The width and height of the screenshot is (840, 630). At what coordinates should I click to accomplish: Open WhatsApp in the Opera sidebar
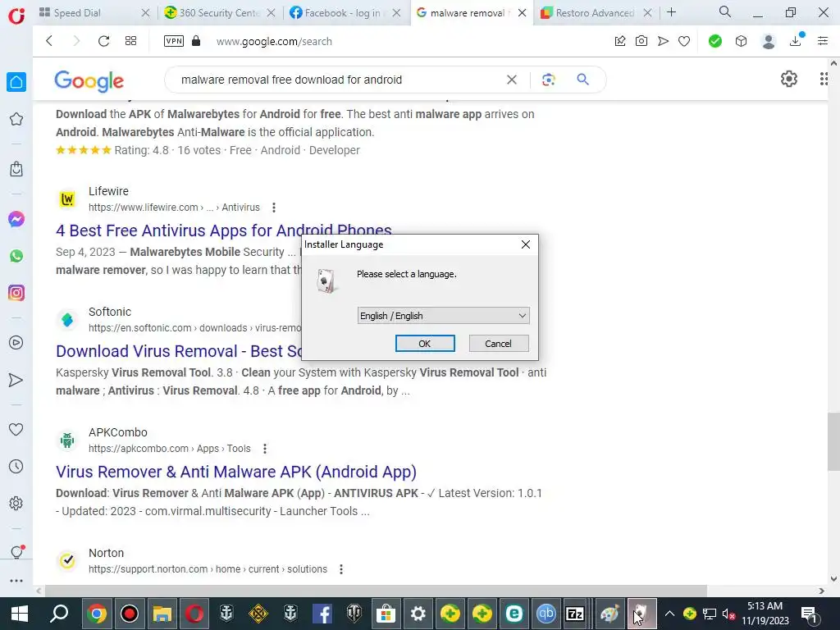(16, 256)
